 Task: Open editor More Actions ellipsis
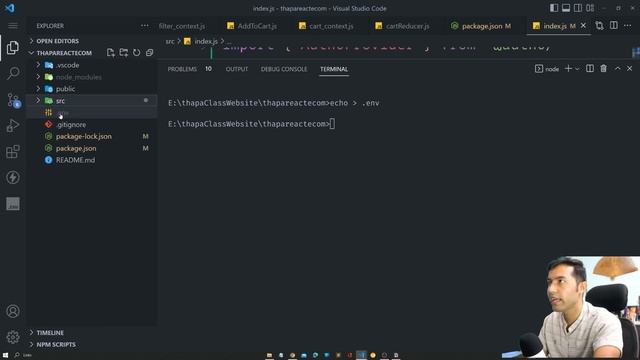pyautogui.click(x=627, y=26)
